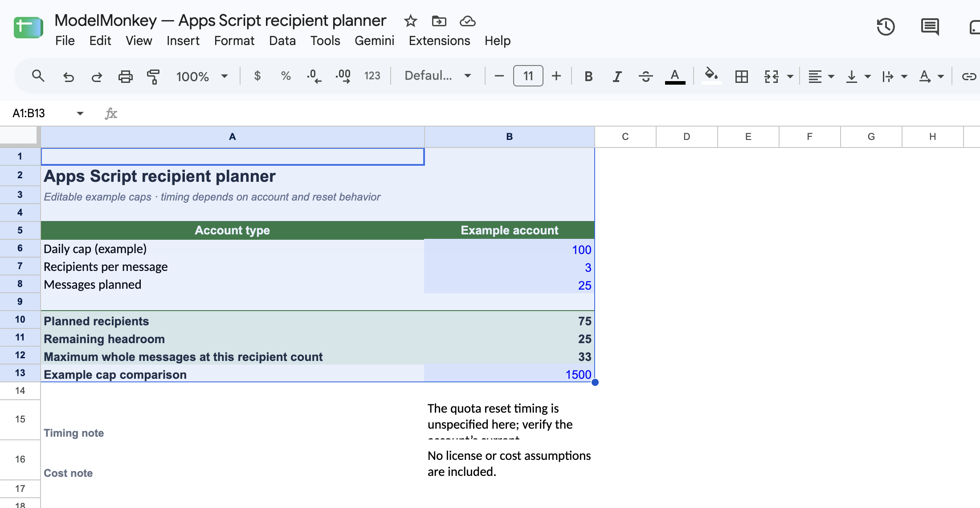
Task: Decrease decimal places button
Action: coord(314,76)
